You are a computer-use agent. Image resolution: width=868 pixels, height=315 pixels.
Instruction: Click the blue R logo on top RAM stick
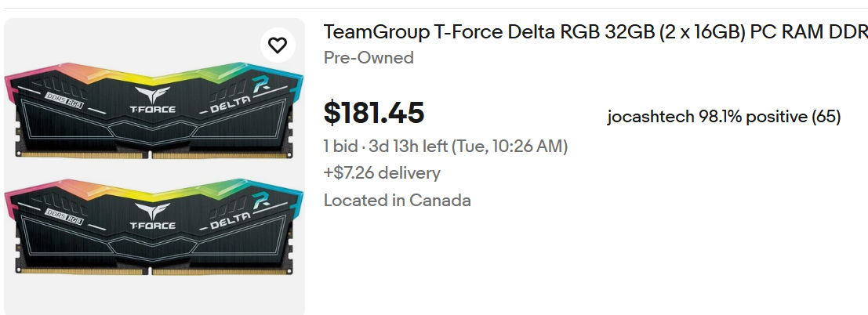tap(262, 83)
